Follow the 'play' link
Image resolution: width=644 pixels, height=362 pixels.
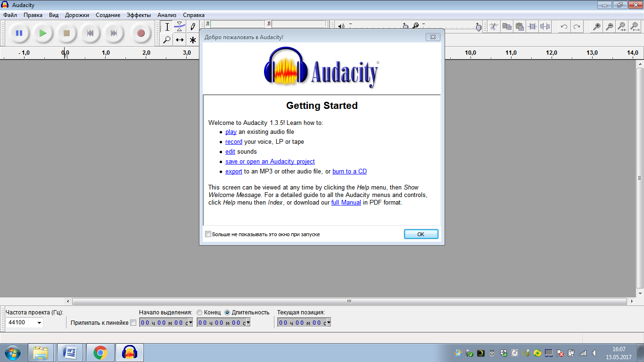point(231,132)
